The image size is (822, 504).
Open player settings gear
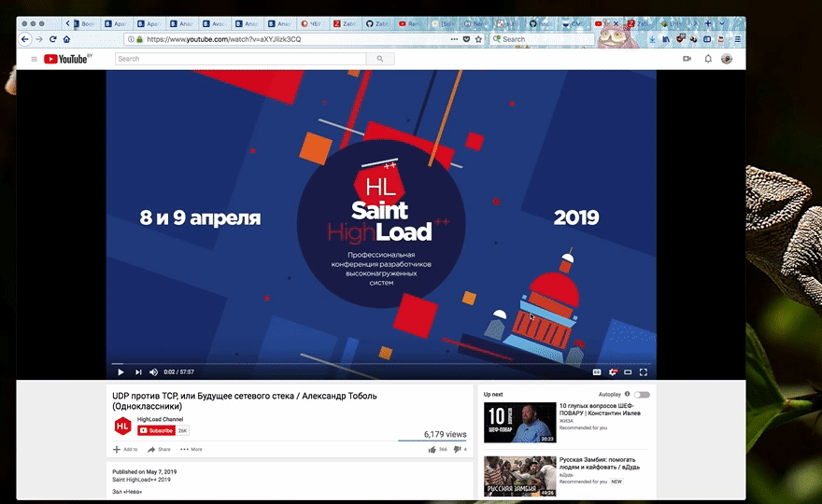613,372
